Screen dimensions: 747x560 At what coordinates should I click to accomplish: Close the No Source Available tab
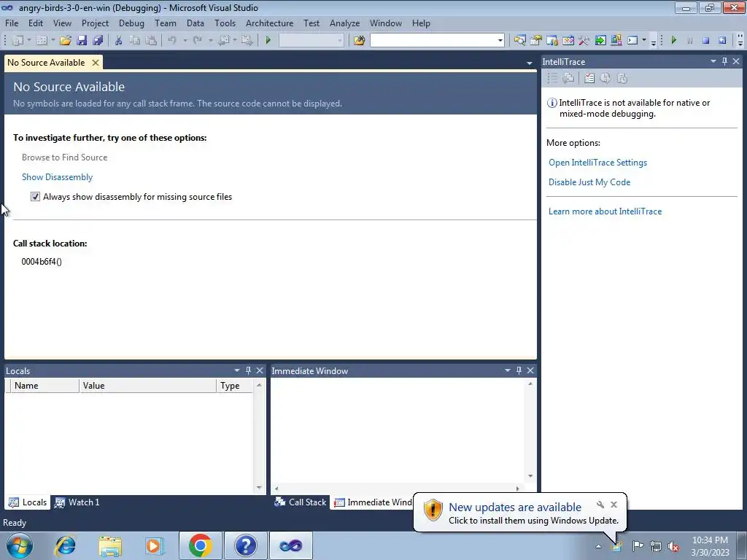click(96, 63)
